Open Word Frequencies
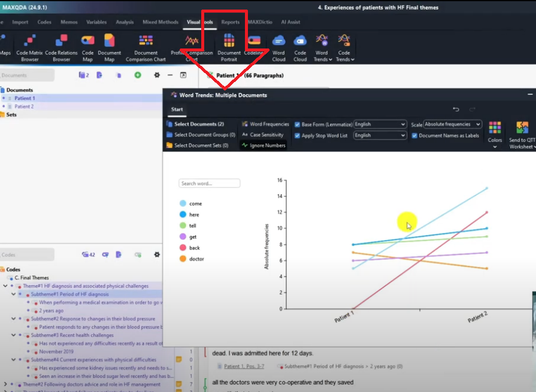This screenshot has height=392, width=536. 265,124
